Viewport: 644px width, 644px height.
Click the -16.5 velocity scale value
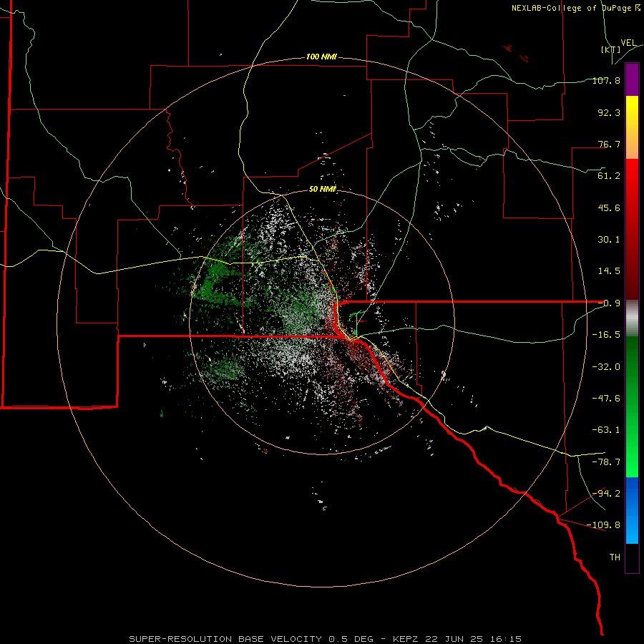point(606,335)
